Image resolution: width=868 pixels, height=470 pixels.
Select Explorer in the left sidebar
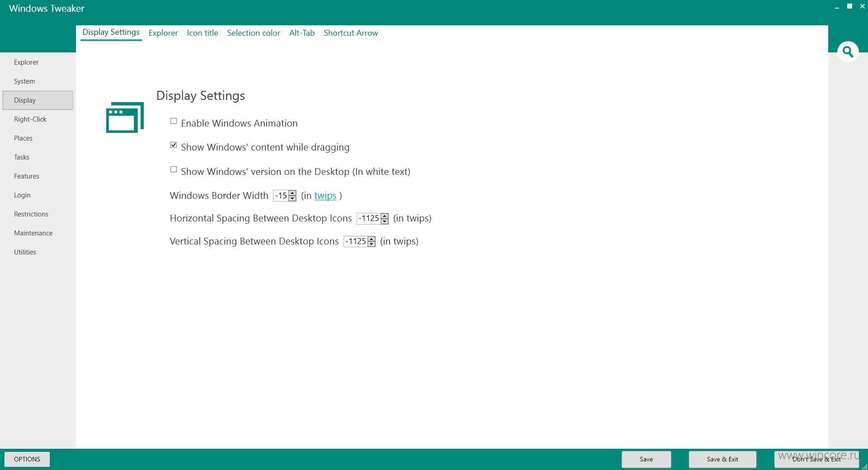(x=38, y=62)
